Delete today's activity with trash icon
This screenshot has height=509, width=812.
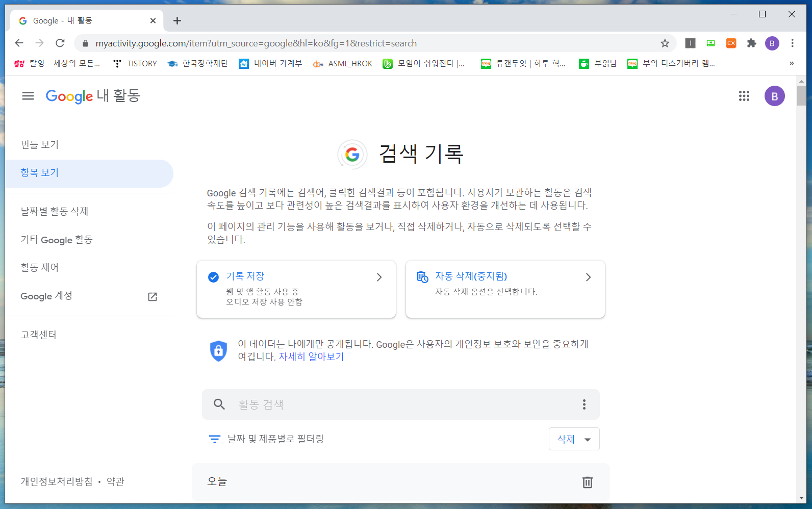coord(587,482)
